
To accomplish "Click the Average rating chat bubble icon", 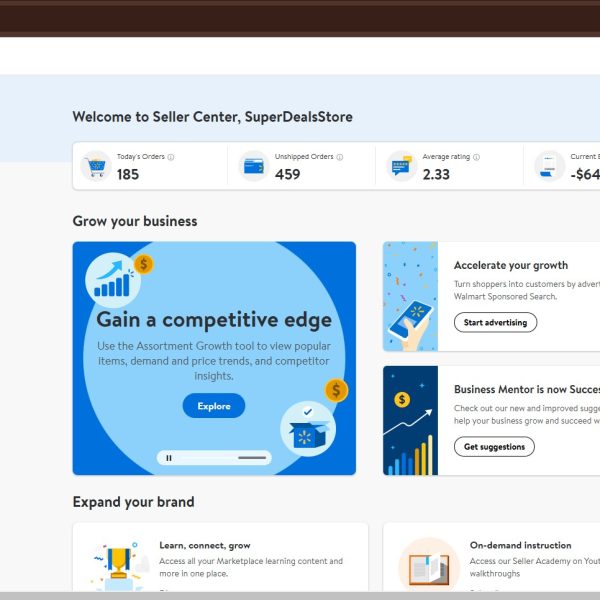I will [401, 166].
